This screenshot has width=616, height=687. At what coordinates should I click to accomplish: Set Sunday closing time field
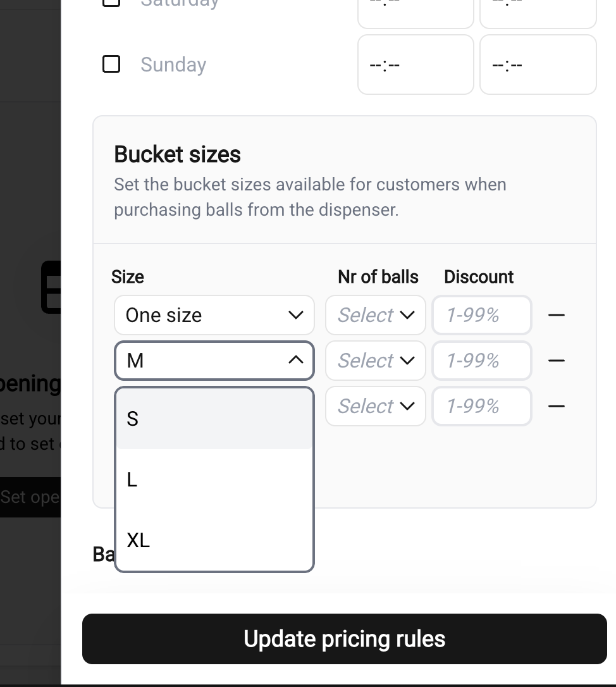pos(538,65)
